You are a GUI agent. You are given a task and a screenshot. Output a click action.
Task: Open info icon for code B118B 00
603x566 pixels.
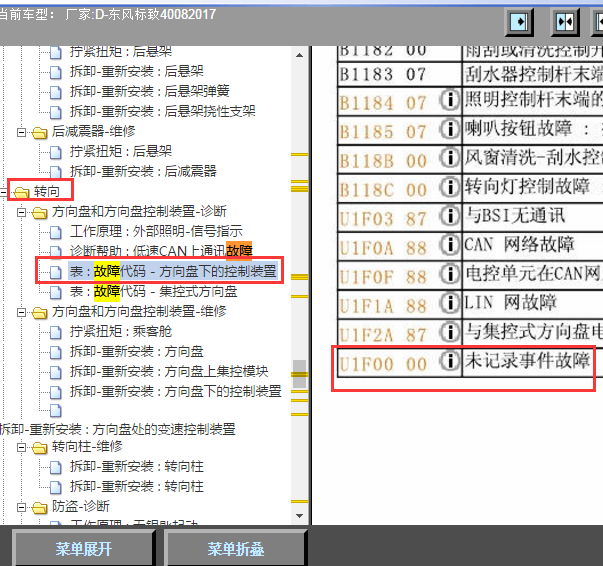[x=450, y=158]
